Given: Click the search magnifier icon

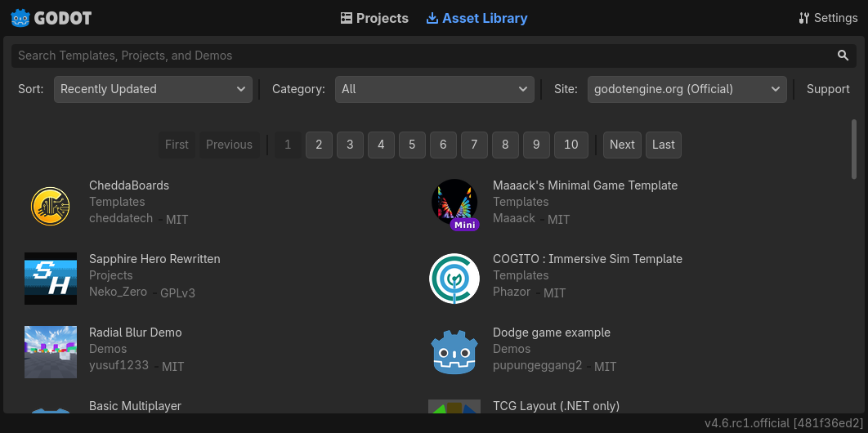Looking at the screenshot, I should click(843, 56).
